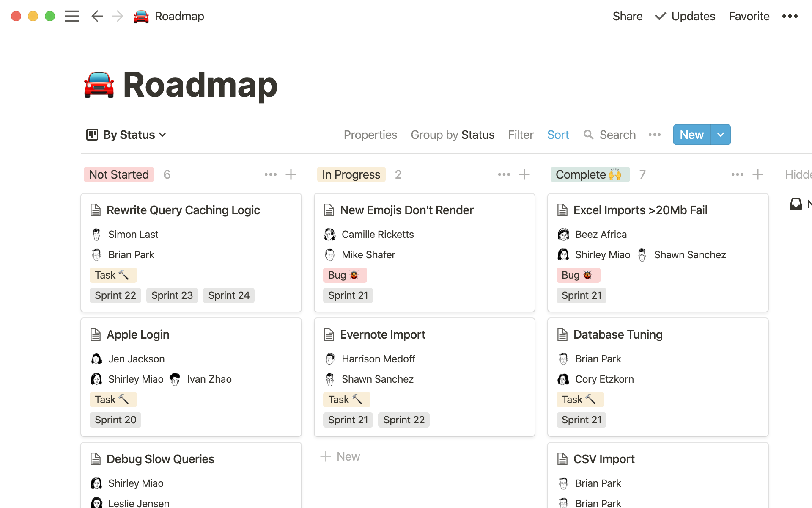The height and width of the screenshot is (508, 812).
Task: Click the bug icon on New Emojis Don't Render
Action: [355, 274]
